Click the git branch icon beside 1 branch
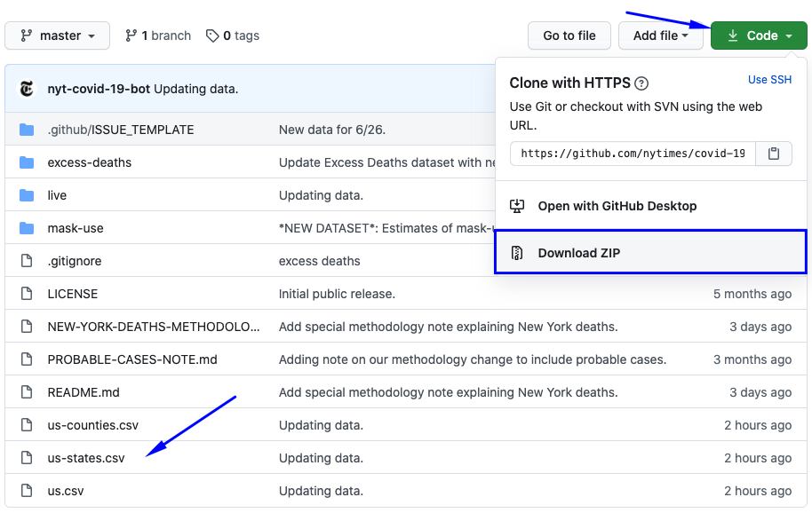 (x=131, y=36)
